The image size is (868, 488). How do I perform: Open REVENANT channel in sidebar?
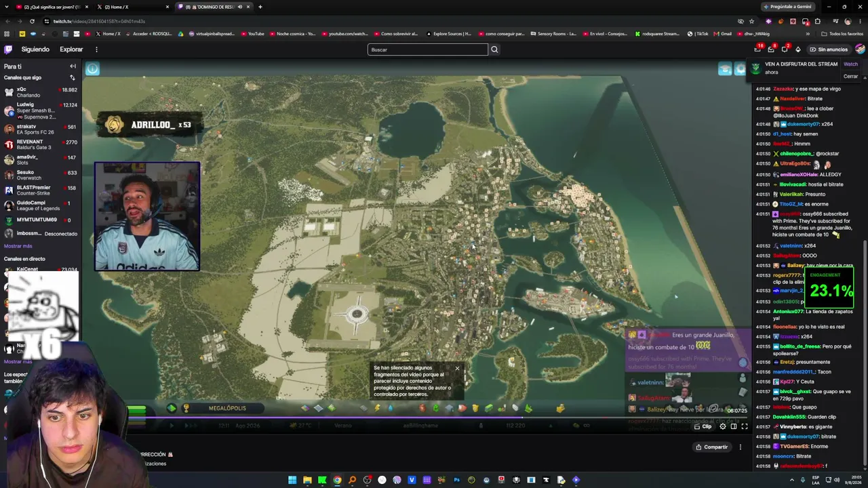click(40, 144)
